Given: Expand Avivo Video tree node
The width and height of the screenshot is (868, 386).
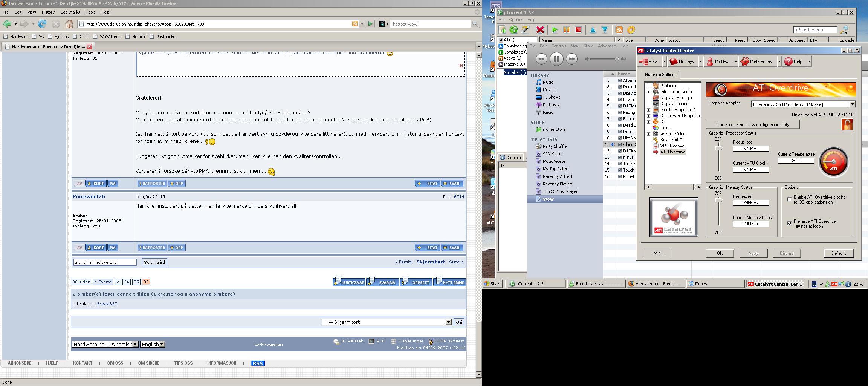Looking at the screenshot, I should (648, 134).
